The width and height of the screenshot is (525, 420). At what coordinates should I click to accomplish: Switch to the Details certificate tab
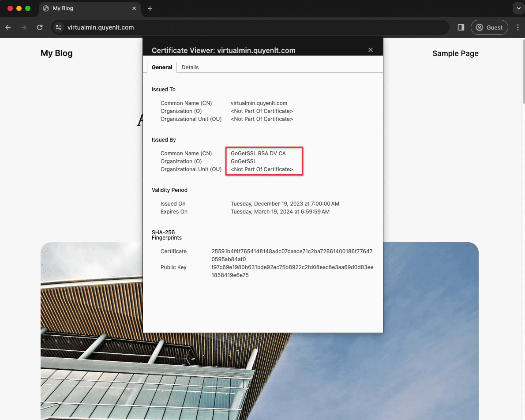[190, 67]
